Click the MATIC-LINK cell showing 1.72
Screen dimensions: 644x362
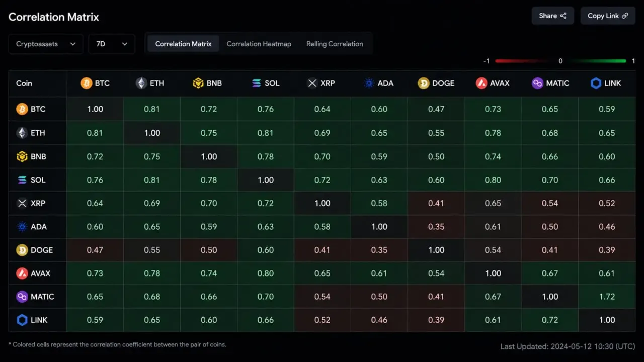click(x=607, y=297)
